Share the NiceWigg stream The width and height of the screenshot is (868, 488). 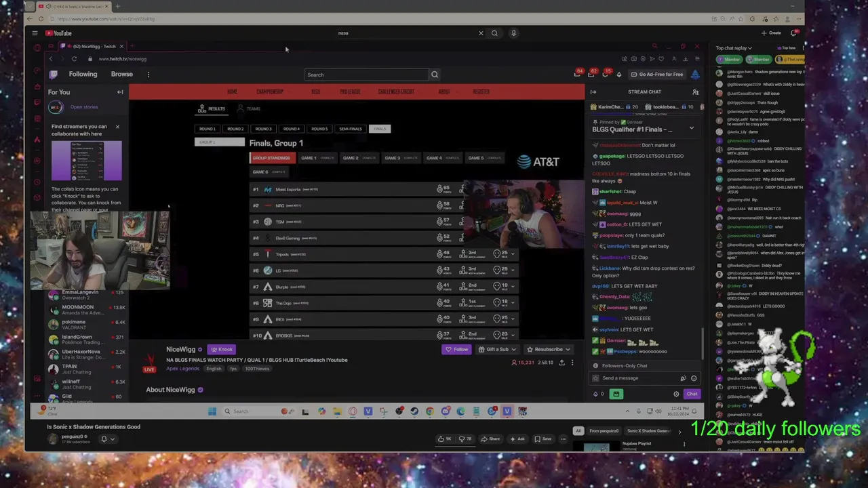pyautogui.click(x=561, y=363)
